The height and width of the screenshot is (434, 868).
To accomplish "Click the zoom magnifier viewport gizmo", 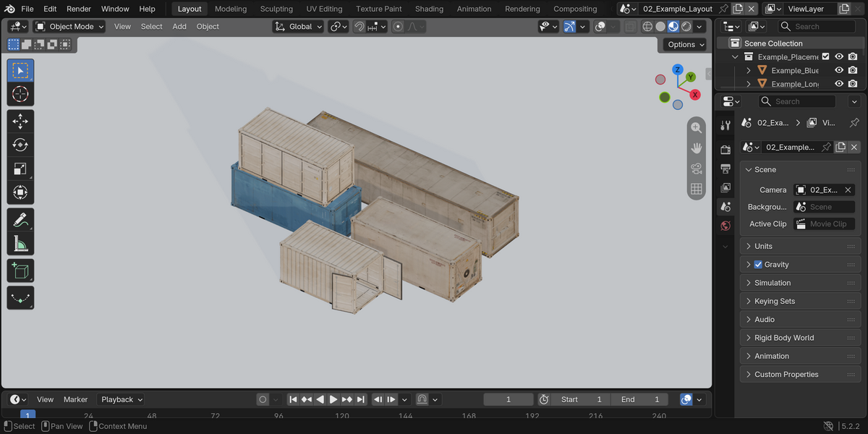I will point(697,127).
